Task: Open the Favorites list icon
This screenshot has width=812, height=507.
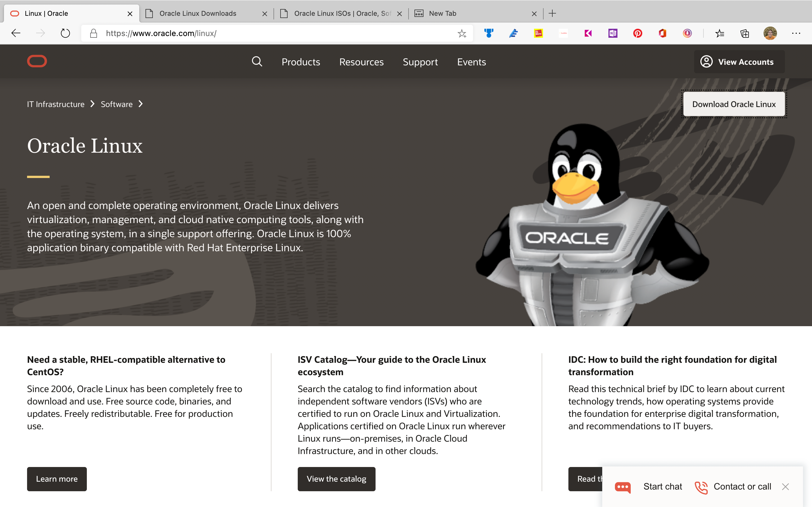Action: point(720,34)
